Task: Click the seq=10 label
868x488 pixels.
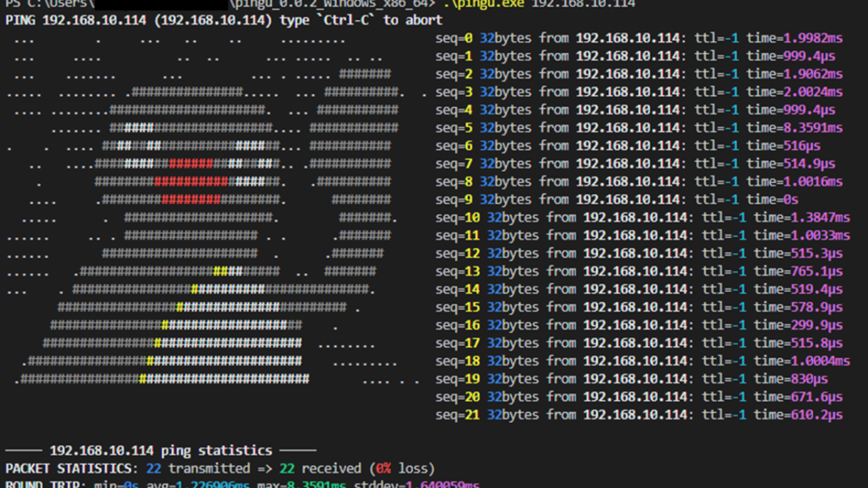Action: [x=458, y=218]
